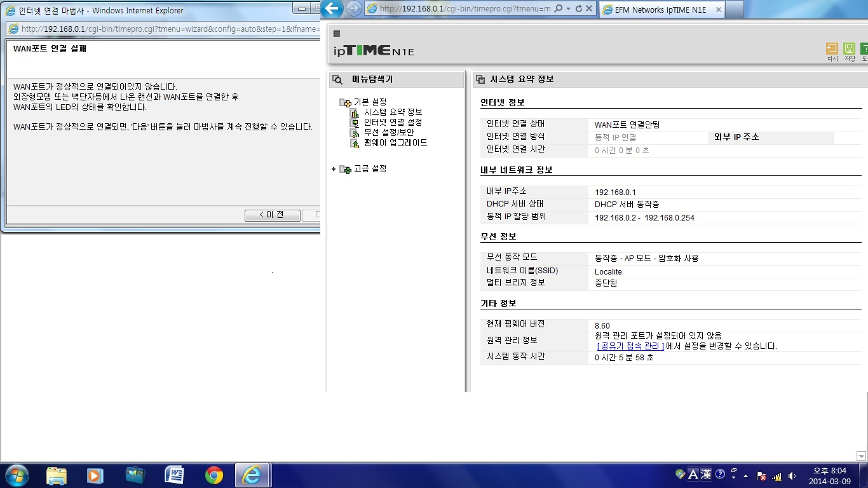Launch Windows Media Player from taskbar
The height and width of the screenshot is (488, 868).
95,475
